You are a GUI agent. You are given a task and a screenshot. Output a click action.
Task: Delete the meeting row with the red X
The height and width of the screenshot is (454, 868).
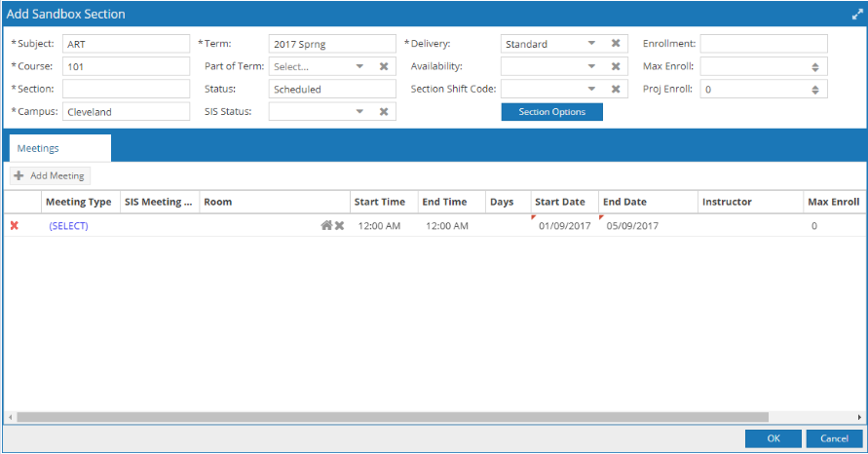pos(15,225)
